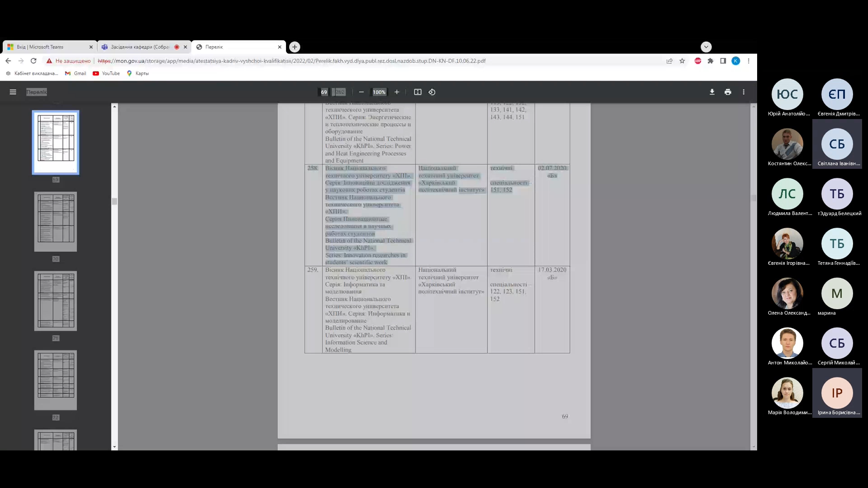Image resolution: width=868 pixels, height=488 pixels.
Task: Click the address bar URL
Action: [x=291, y=61]
